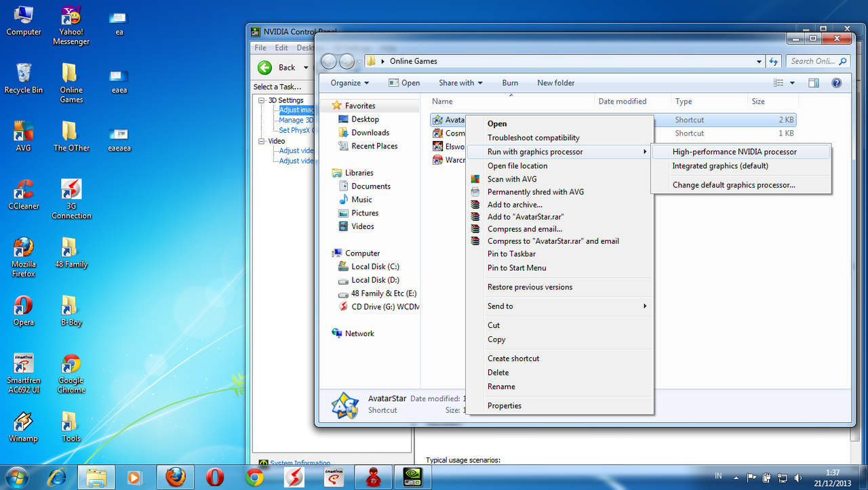Collapse the Video tree node

pyautogui.click(x=262, y=141)
